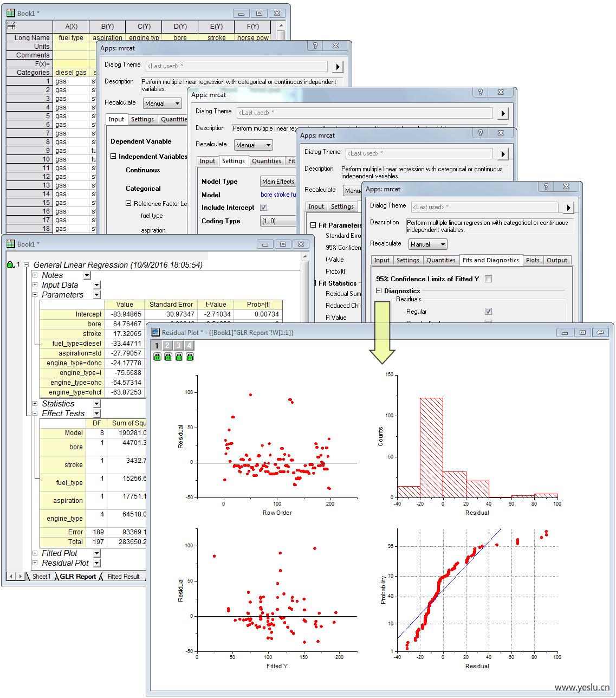Expand the Fitted Plot section
This screenshot has height=698, width=616.
point(35,553)
